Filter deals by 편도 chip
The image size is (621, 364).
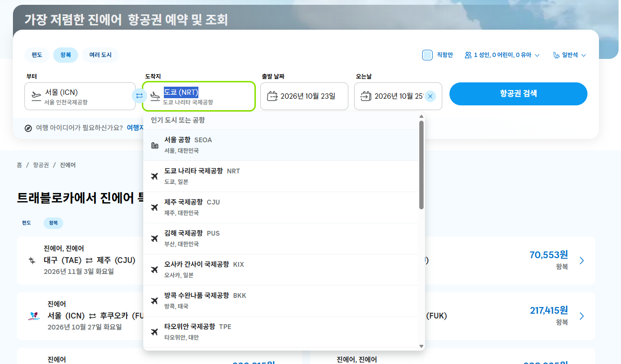pyautogui.click(x=26, y=223)
